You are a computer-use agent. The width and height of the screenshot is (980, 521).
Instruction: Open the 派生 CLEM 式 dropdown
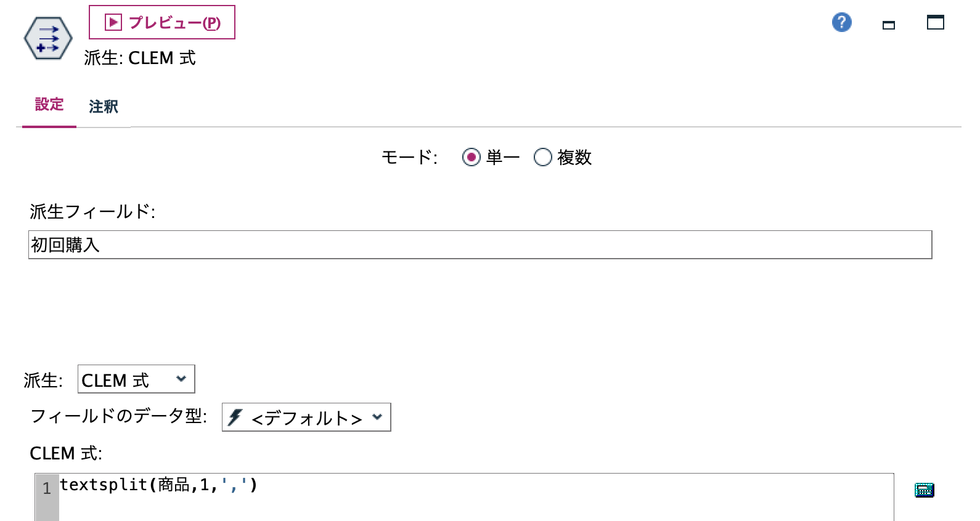click(x=135, y=379)
